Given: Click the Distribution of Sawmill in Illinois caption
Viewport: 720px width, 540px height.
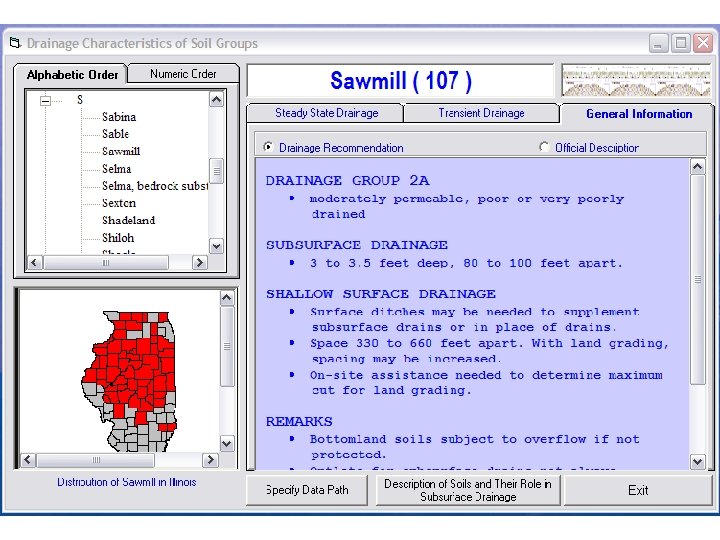Looking at the screenshot, I should point(127,482).
